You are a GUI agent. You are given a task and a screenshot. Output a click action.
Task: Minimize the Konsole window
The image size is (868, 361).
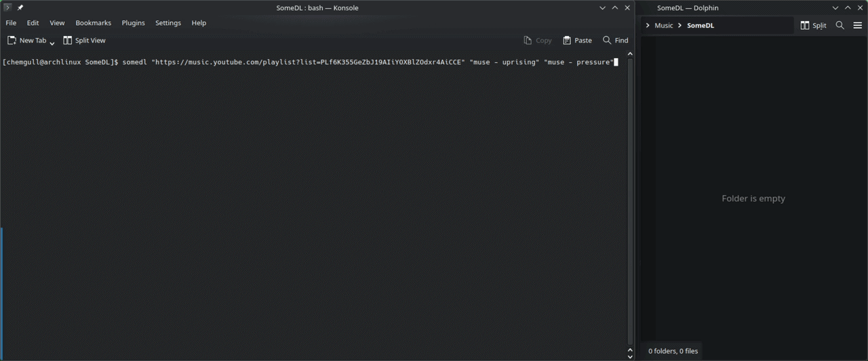click(x=602, y=7)
